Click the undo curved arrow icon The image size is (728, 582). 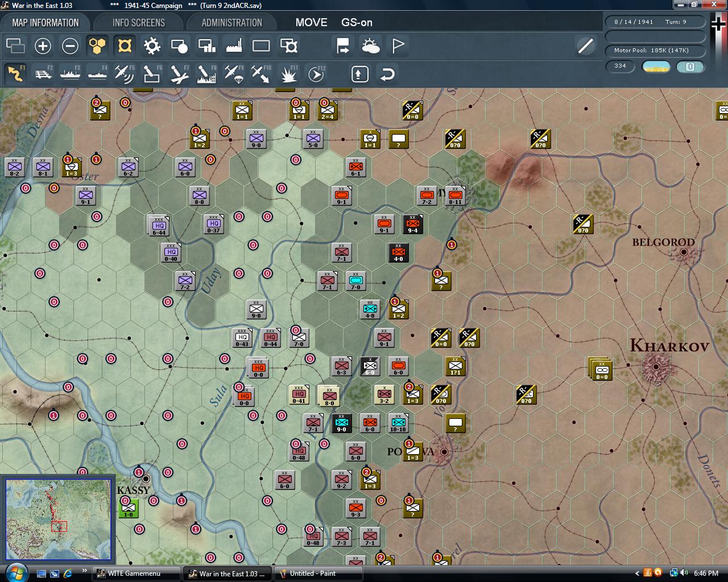click(x=387, y=74)
